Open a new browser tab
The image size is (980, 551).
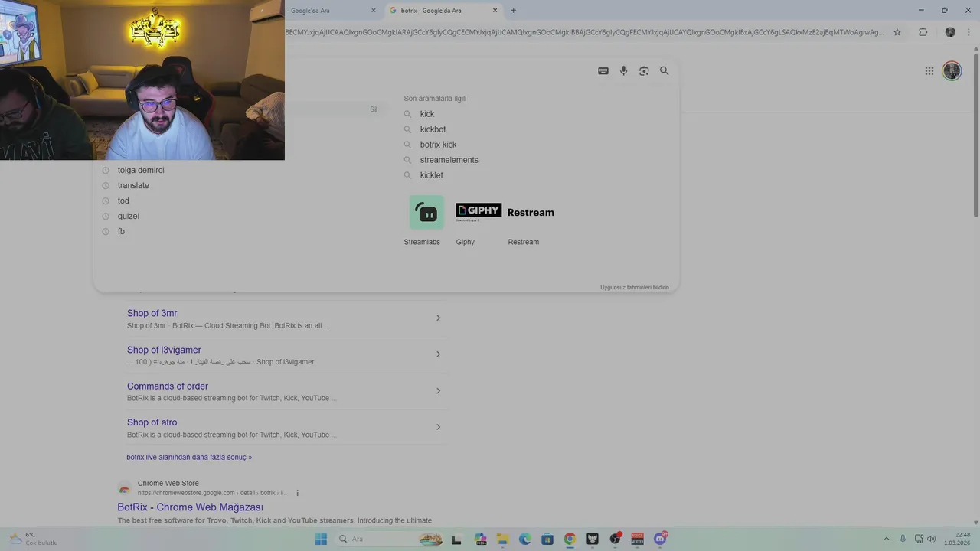513,11
